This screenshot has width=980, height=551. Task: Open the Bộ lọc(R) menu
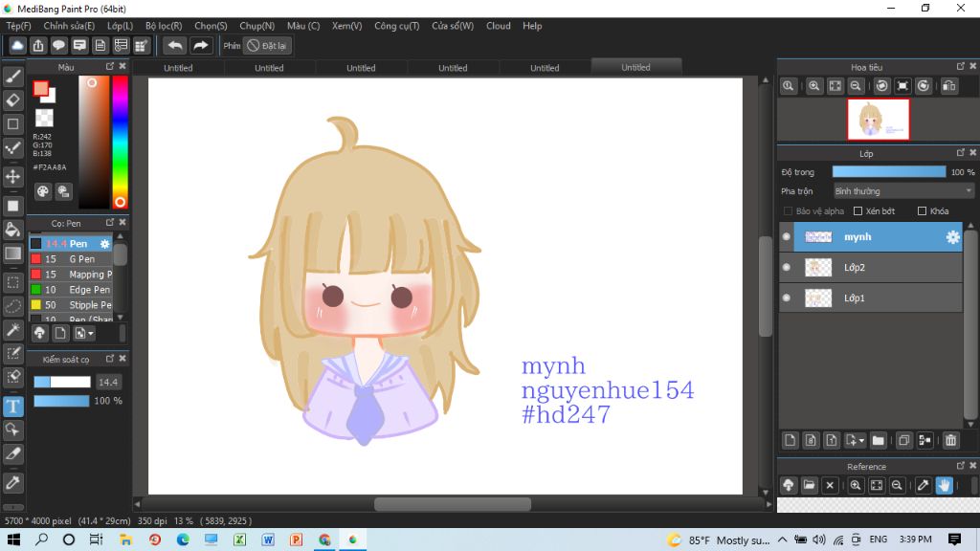164,26
